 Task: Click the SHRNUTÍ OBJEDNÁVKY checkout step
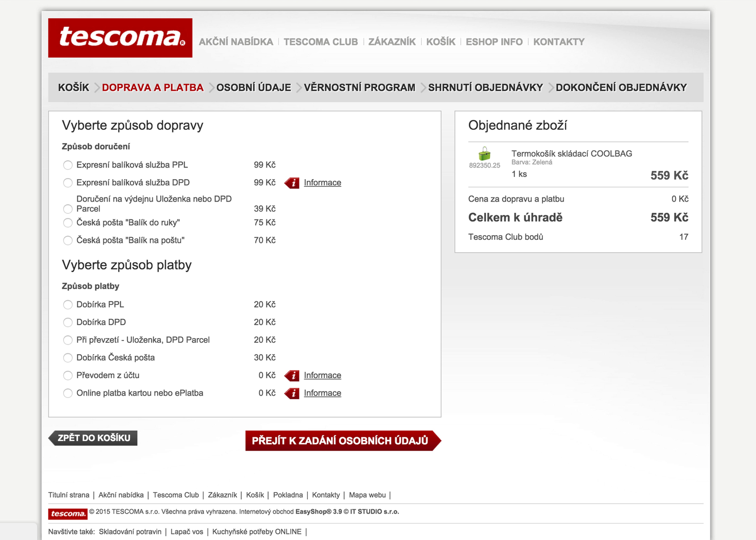tap(485, 88)
